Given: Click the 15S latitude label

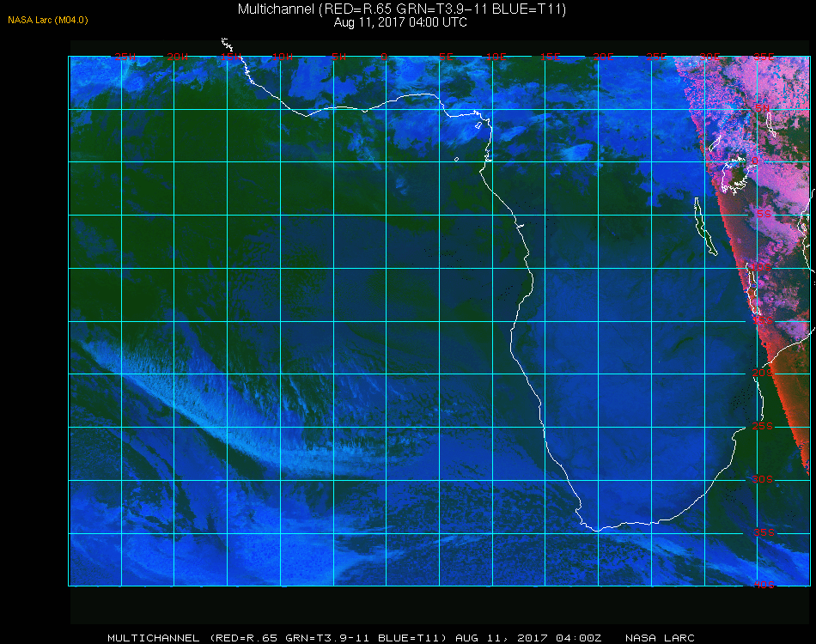Looking at the screenshot, I should [763, 320].
